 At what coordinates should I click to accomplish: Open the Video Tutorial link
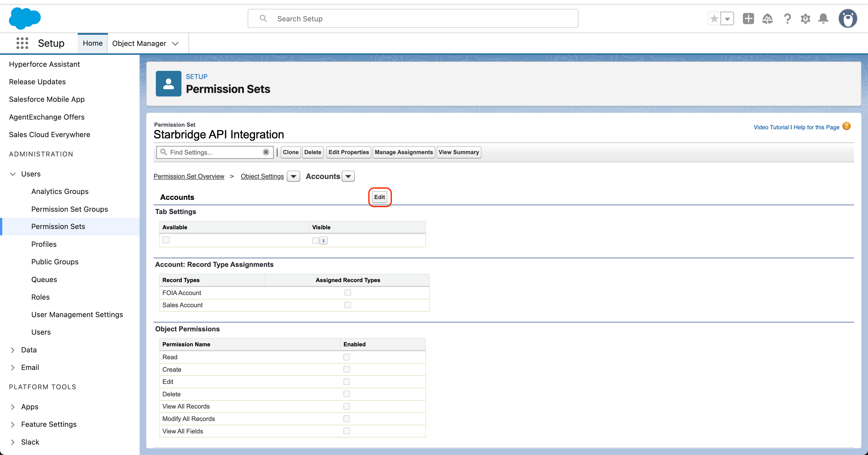click(x=771, y=127)
